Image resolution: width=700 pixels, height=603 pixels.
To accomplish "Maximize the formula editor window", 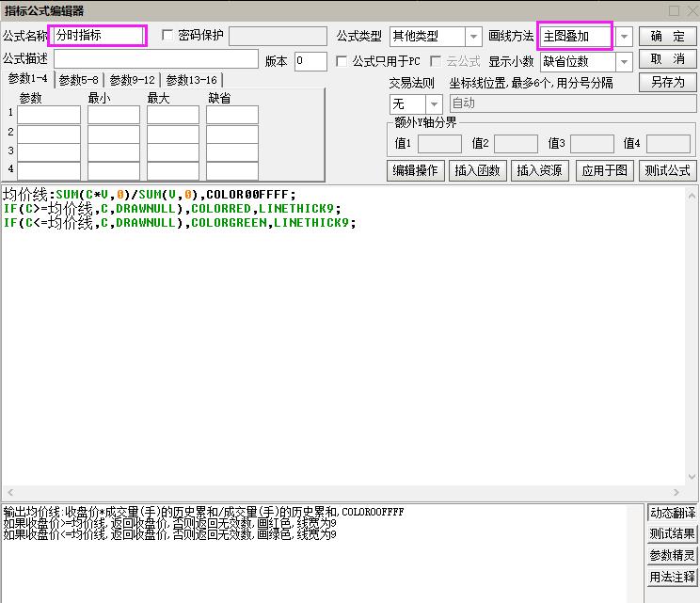I will click(x=674, y=10).
